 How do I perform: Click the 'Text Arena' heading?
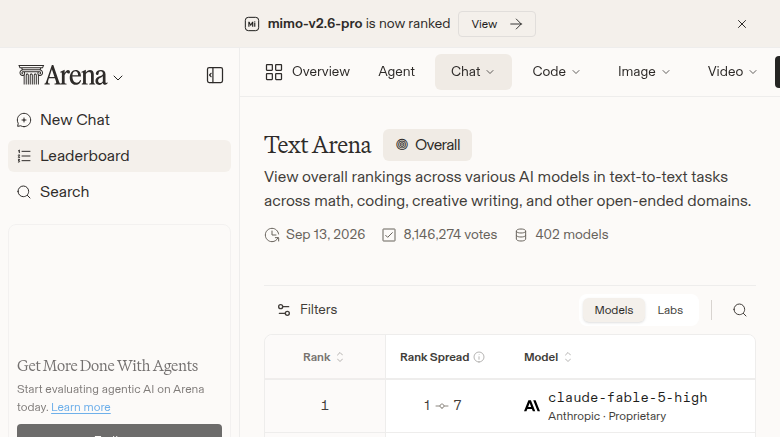(x=317, y=145)
